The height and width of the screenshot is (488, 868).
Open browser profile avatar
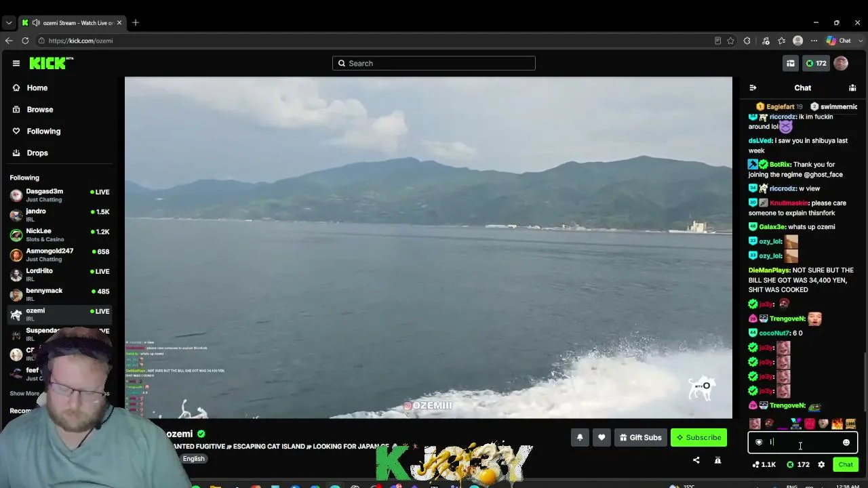[x=798, y=41]
